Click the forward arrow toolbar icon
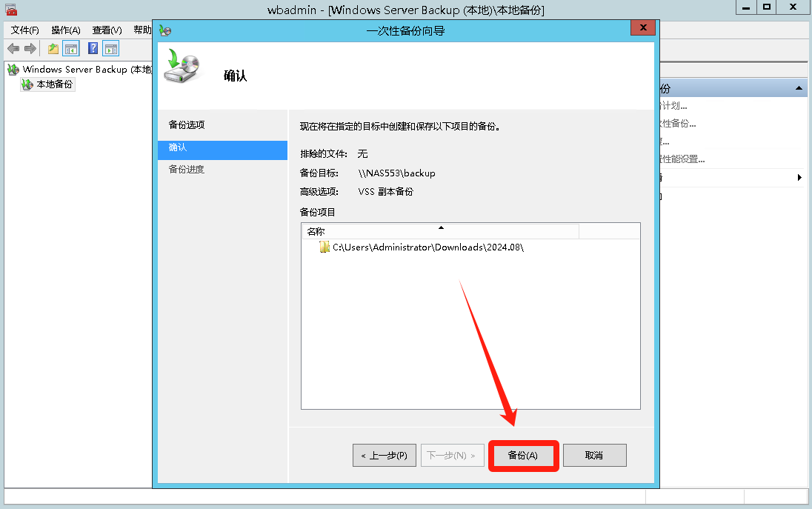The width and height of the screenshot is (812, 509). point(30,49)
